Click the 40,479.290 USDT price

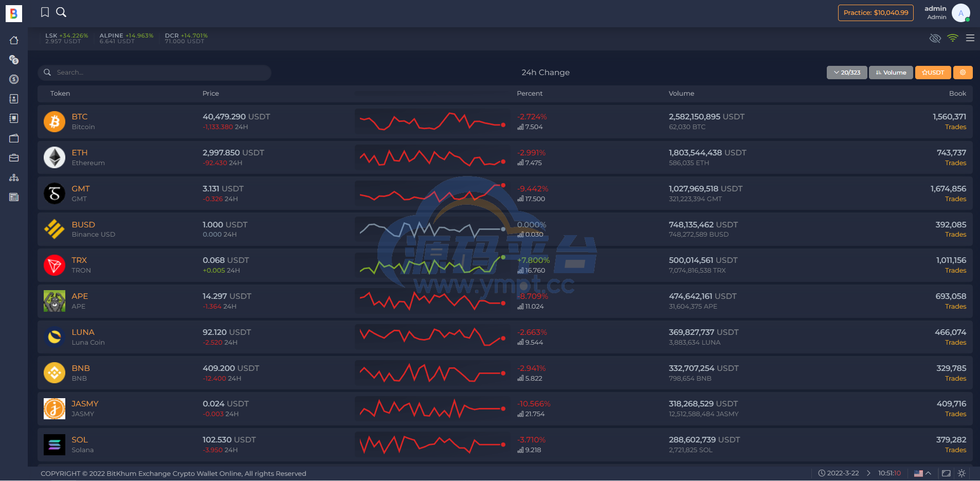click(237, 117)
